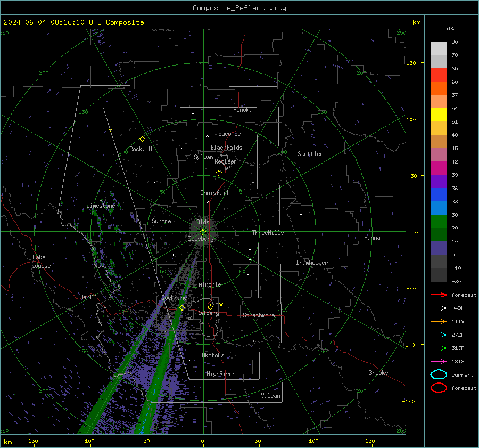Click the Hanna map label
479x448 pixels.
click(372, 238)
